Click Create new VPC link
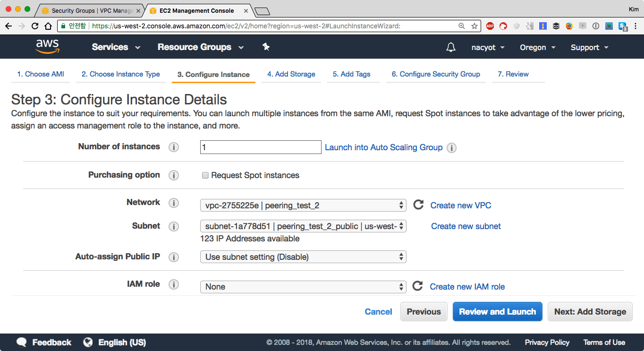Image resolution: width=644 pixels, height=351 pixels. click(x=460, y=205)
